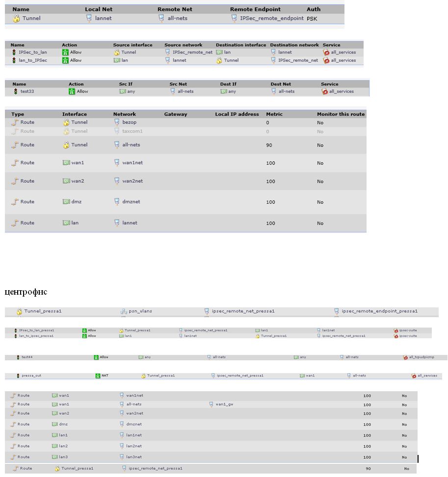Click the Src Net column header
This screenshot has height=477, width=448.
click(x=178, y=84)
